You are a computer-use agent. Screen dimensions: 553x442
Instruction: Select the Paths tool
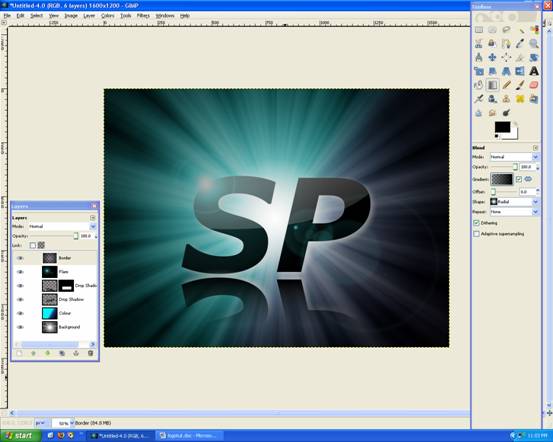pos(506,44)
